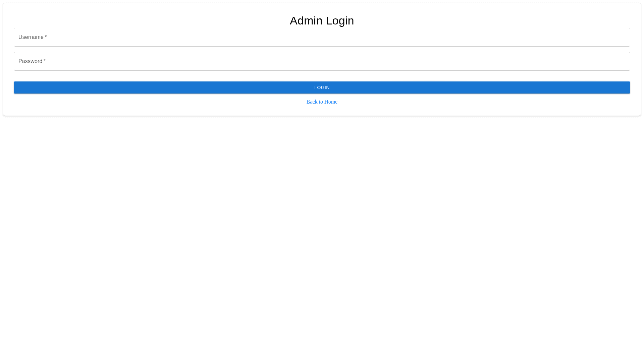Image resolution: width=644 pixels, height=362 pixels.
Task: Click the Admin Login heading
Action: pos(322,20)
